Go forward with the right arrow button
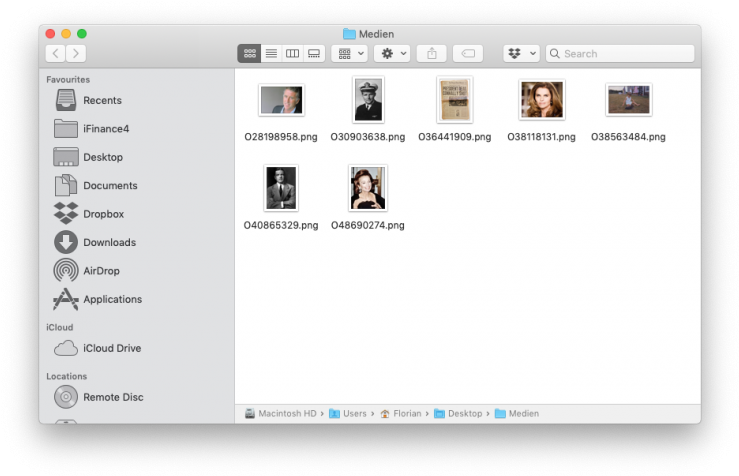The height and width of the screenshot is (476, 739). pos(76,53)
